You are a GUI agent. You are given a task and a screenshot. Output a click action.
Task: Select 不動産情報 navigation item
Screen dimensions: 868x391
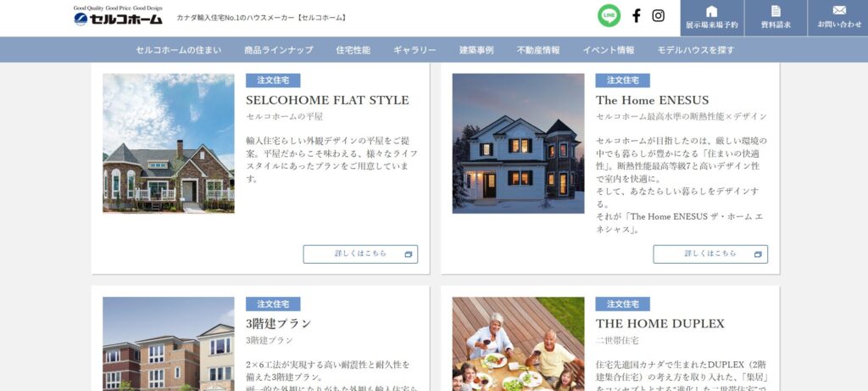point(538,50)
